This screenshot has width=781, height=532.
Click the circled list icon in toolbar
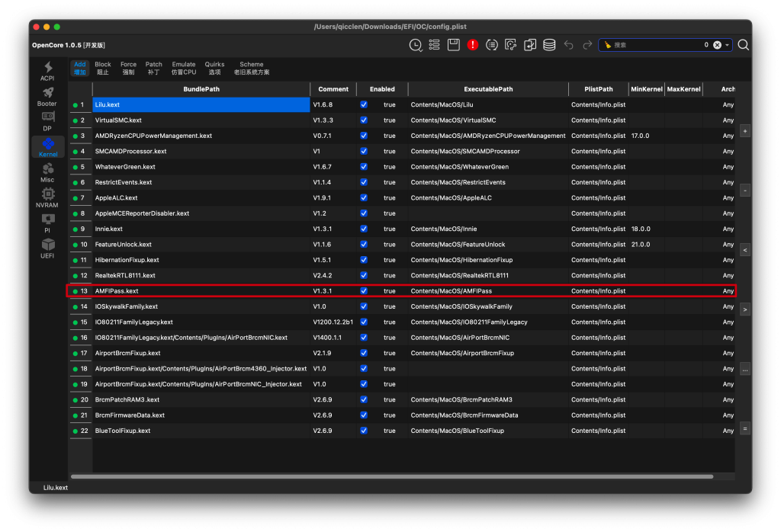pyautogui.click(x=492, y=45)
